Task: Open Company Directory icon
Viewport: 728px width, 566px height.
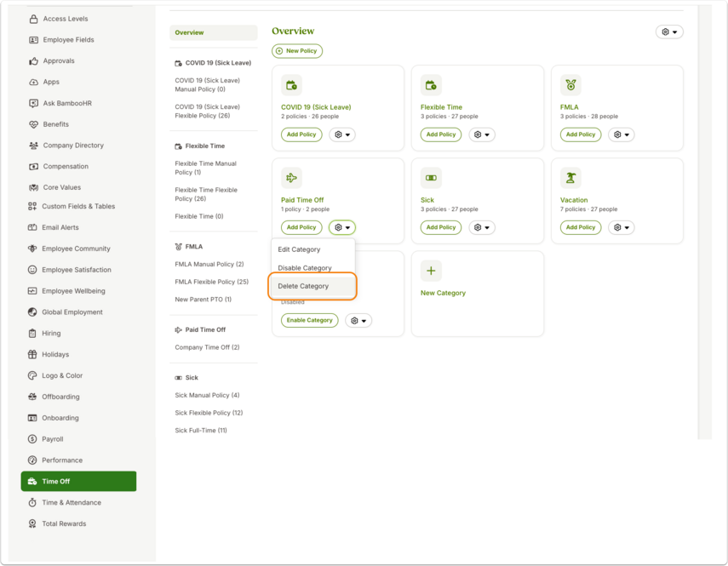Action: 33,146
